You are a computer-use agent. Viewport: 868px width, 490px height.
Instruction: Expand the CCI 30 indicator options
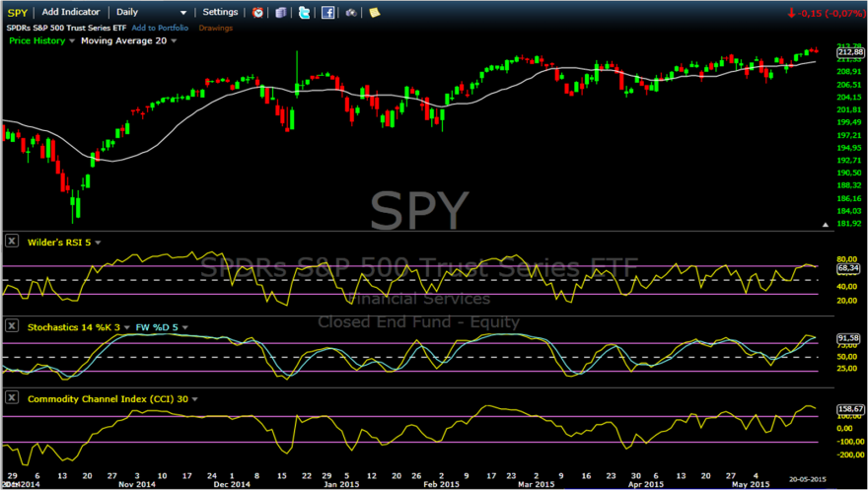point(112,398)
